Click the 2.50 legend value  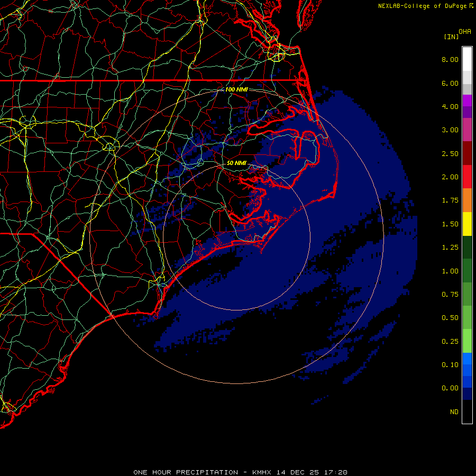tap(450, 153)
